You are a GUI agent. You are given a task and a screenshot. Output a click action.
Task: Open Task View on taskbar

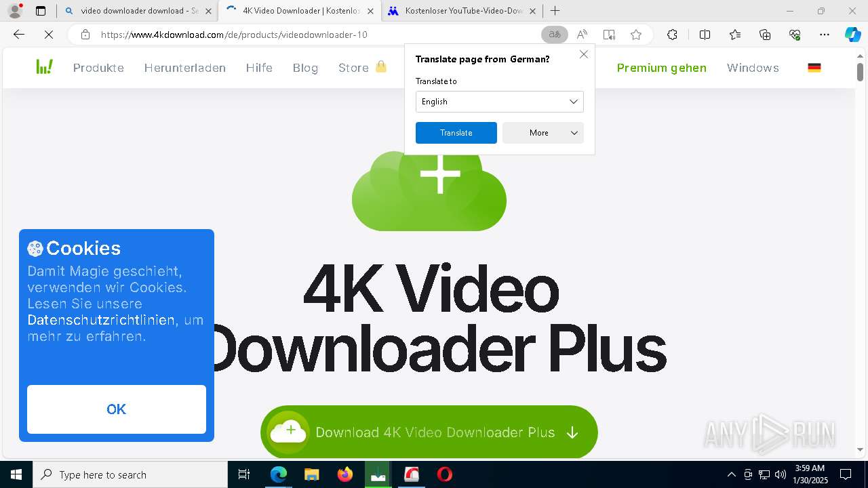click(244, 474)
